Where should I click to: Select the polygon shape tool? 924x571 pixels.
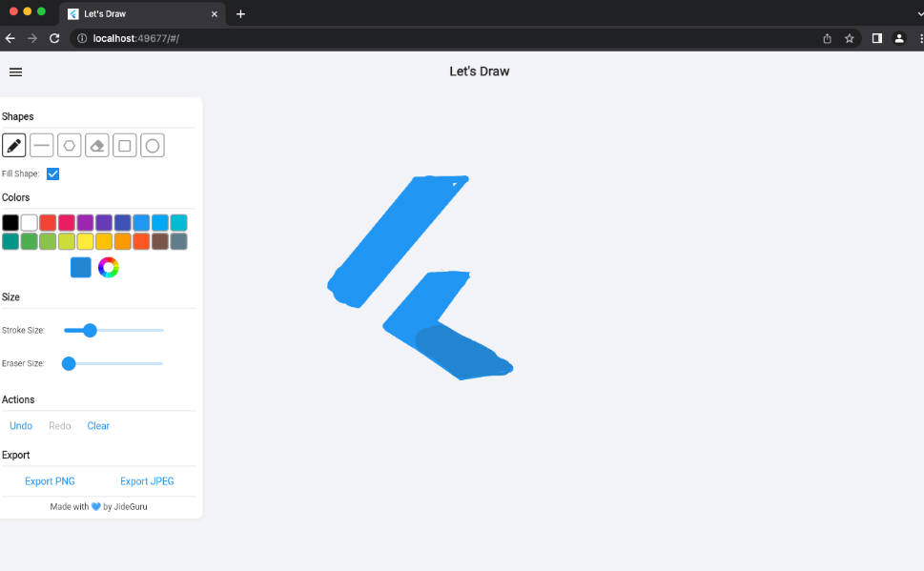point(70,145)
